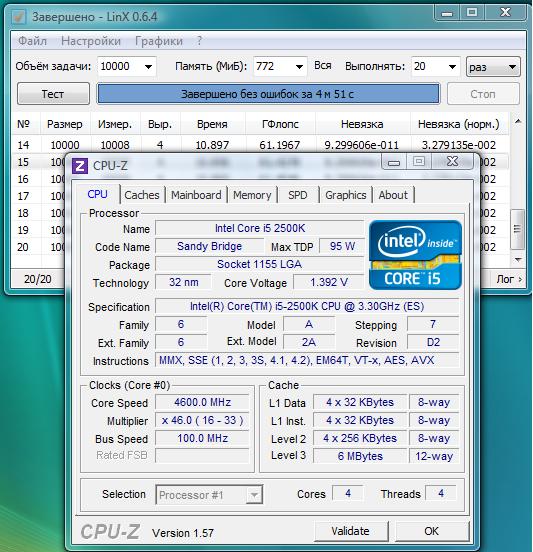Click the Instructions MMX, SSE field

307,360
